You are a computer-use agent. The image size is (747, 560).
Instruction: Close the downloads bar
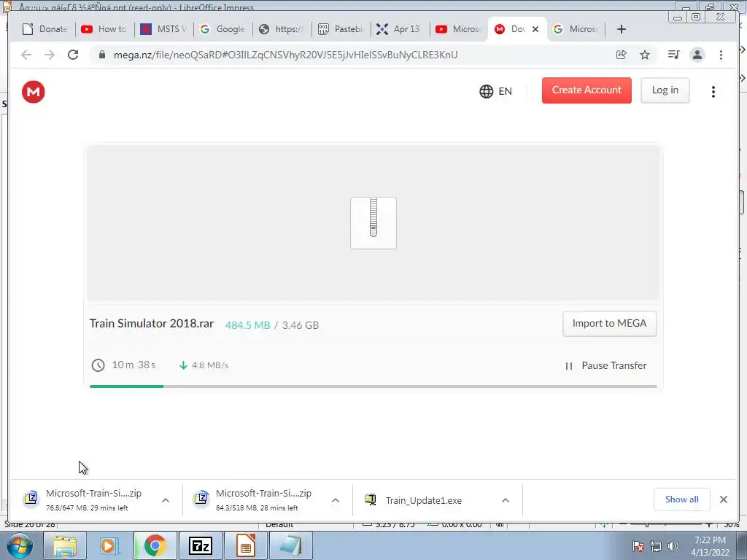click(724, 499)
